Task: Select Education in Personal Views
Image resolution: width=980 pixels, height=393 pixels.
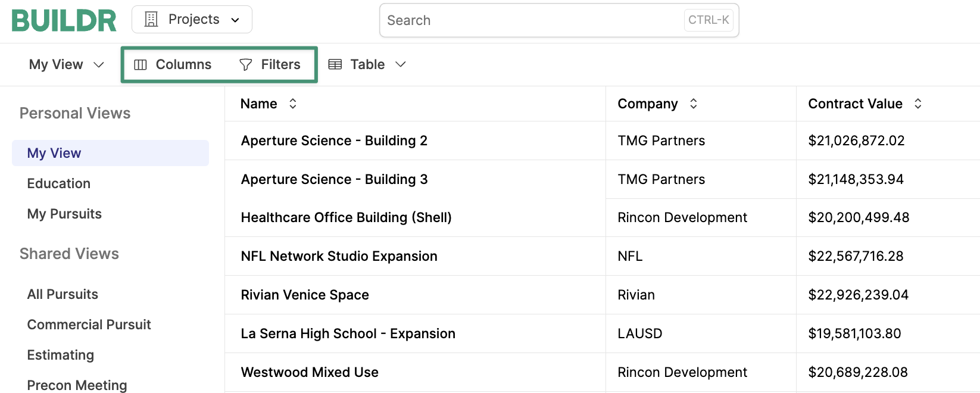Action: 59,183
